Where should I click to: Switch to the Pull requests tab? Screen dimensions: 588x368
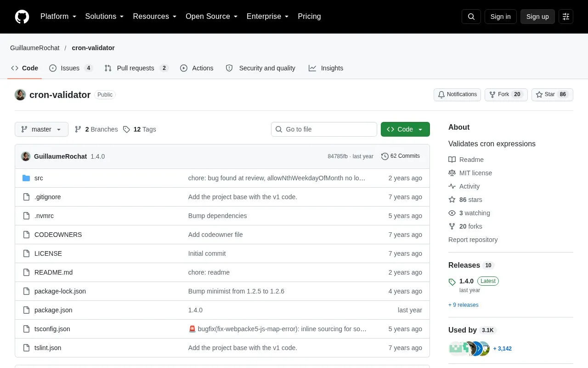tap(136, 68)
